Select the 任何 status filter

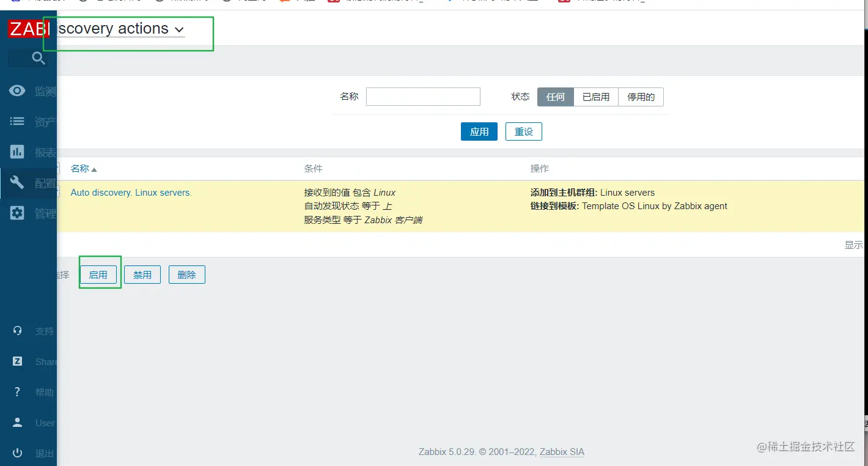pyautogui.click(x=556, y=97)
